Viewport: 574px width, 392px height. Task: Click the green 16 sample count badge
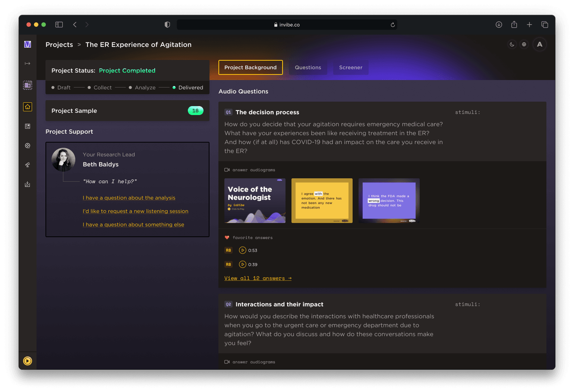coord(196,111)
